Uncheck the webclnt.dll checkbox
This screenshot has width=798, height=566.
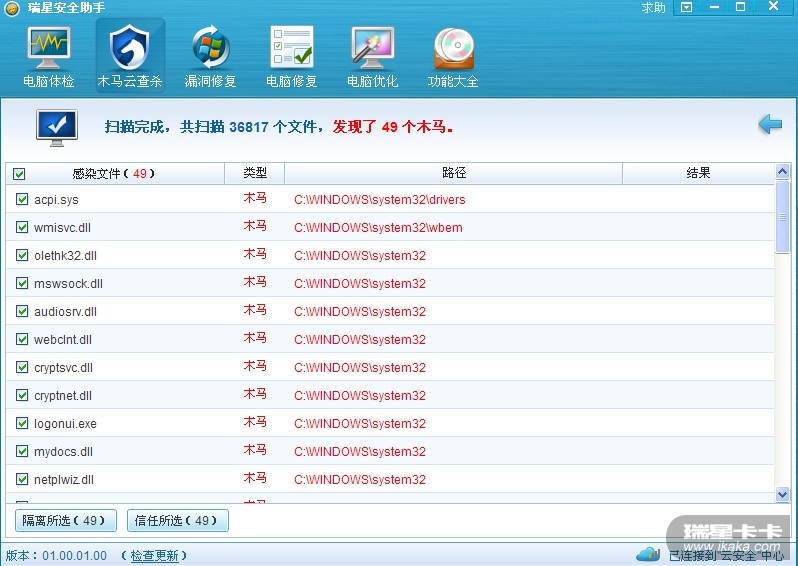click(22, 339)
